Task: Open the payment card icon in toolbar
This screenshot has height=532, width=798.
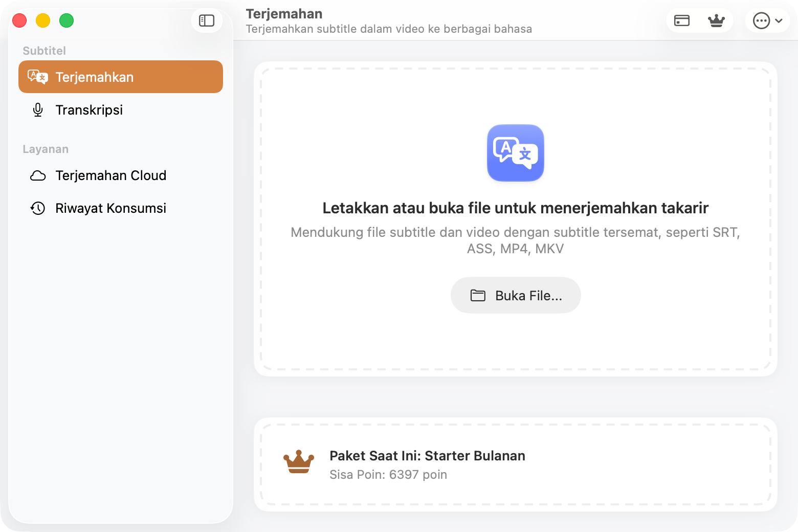Action: coord(682,20)
